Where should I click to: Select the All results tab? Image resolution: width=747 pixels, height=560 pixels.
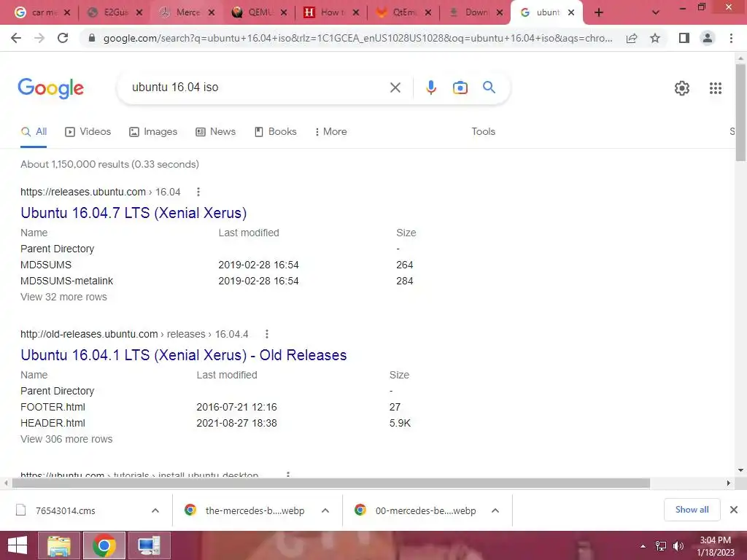[34, 132]
